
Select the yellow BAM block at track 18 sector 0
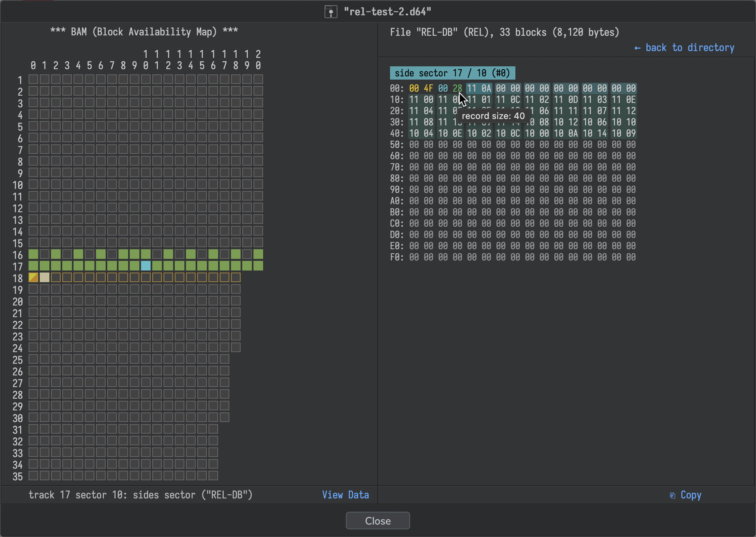coord(33,277)
